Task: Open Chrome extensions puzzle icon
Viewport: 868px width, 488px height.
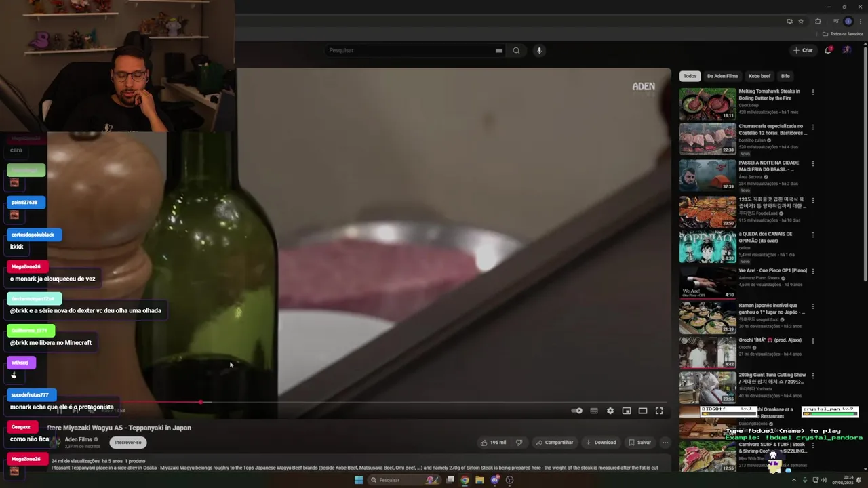Action: 818,21
